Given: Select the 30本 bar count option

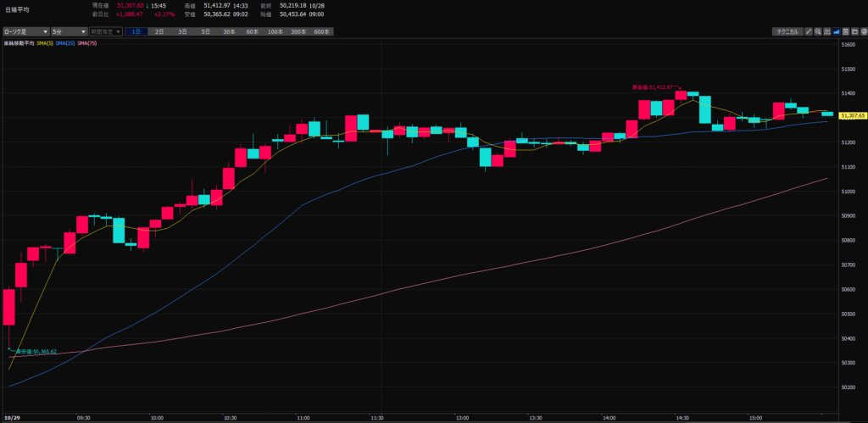Looking at the screenshot, I should [229, 31].
